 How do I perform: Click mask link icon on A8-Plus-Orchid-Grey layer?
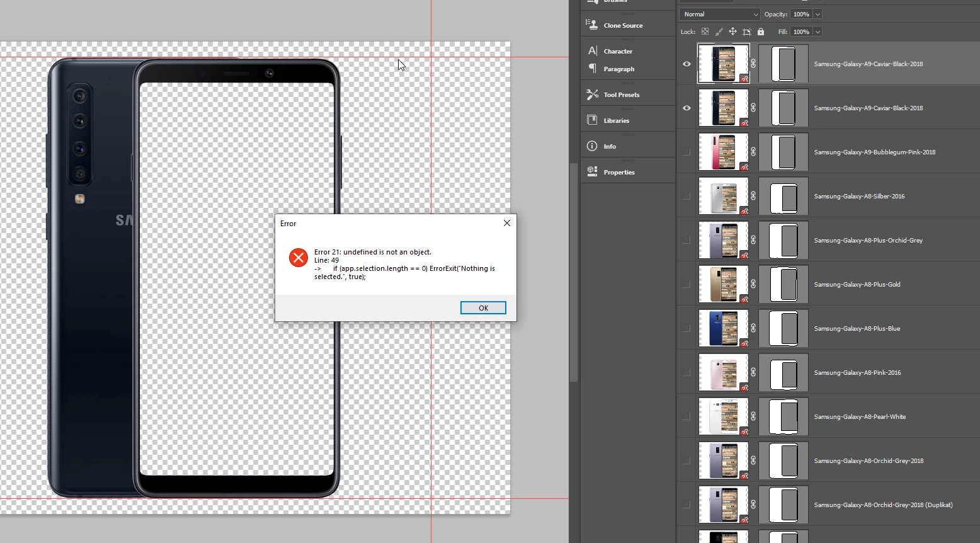(x=753, y=240)
